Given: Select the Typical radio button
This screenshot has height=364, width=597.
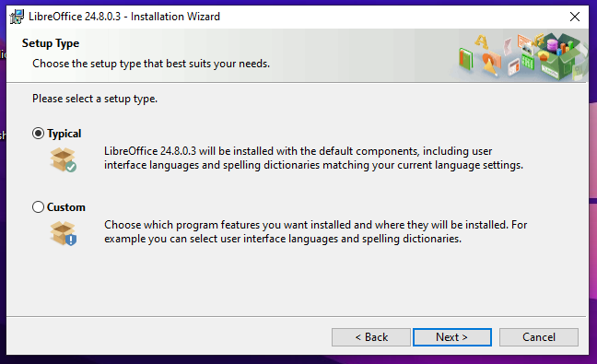Looking at the screenshot, I should coord(38,134).
